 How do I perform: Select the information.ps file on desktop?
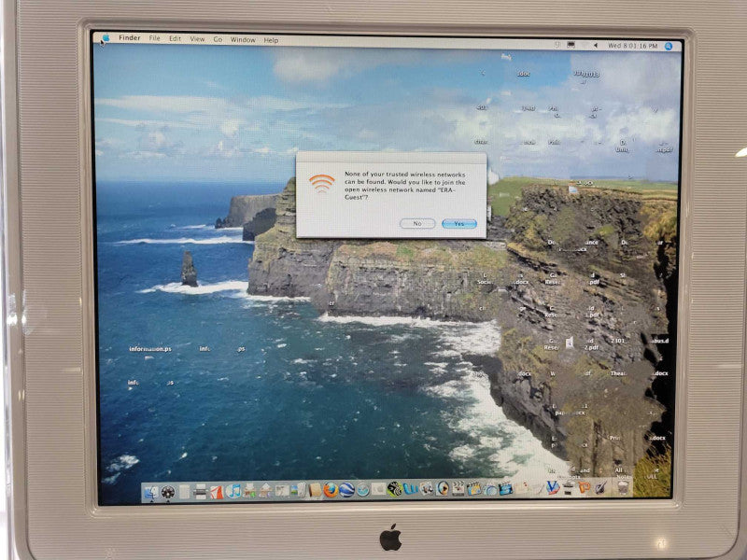click(149, 348)
